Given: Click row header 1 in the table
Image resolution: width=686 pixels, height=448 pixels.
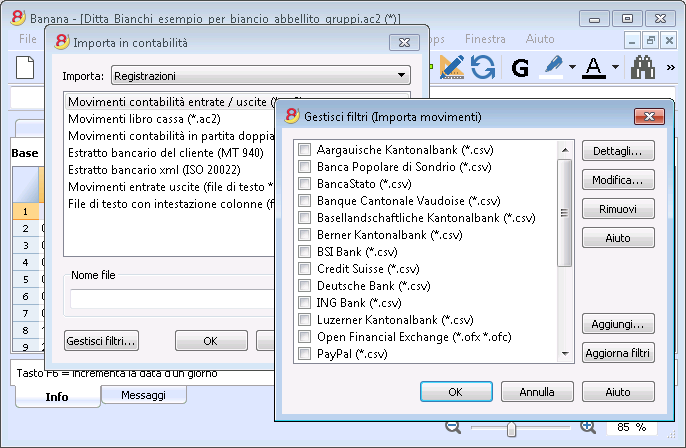Looking at the screenshot, I should click(x=25, y=211).
